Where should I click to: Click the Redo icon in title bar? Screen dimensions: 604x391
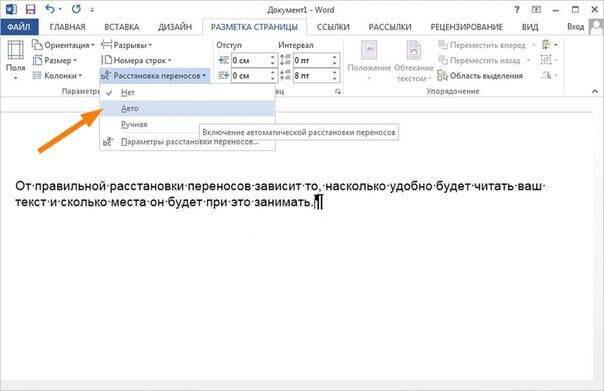(76, 9)
